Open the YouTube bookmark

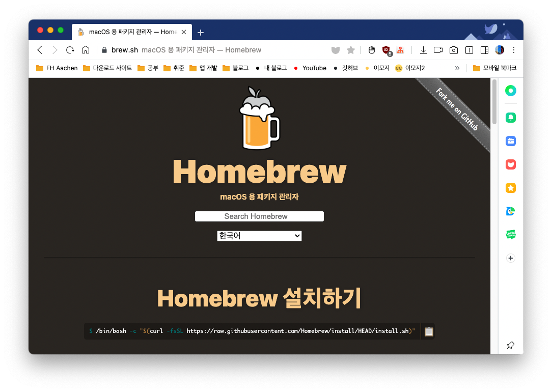coord(310,68)
